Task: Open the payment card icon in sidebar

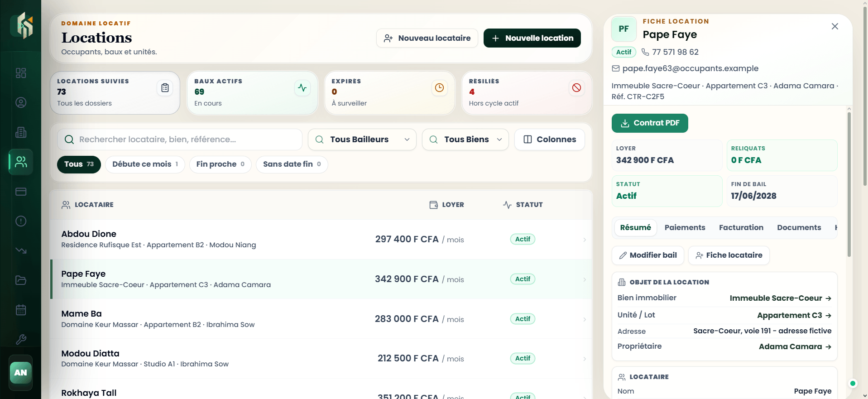Action: point(21,192)
